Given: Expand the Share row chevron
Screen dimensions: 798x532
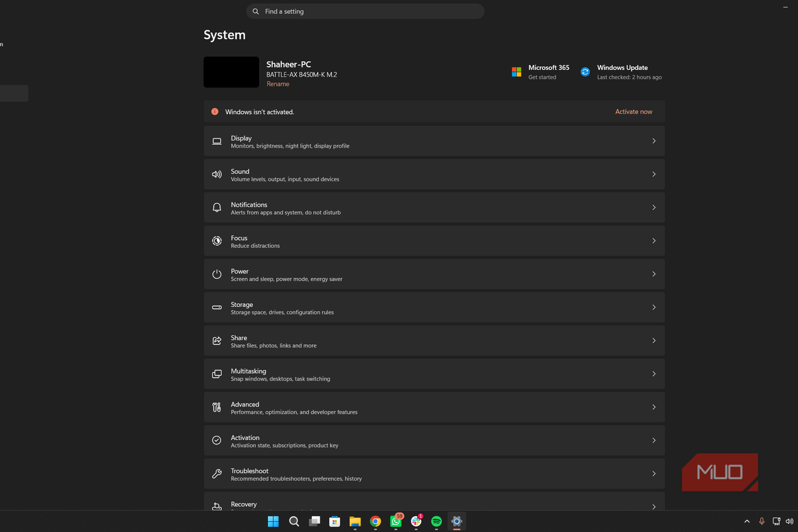Looking at the screenshot, I should point(654,340).
